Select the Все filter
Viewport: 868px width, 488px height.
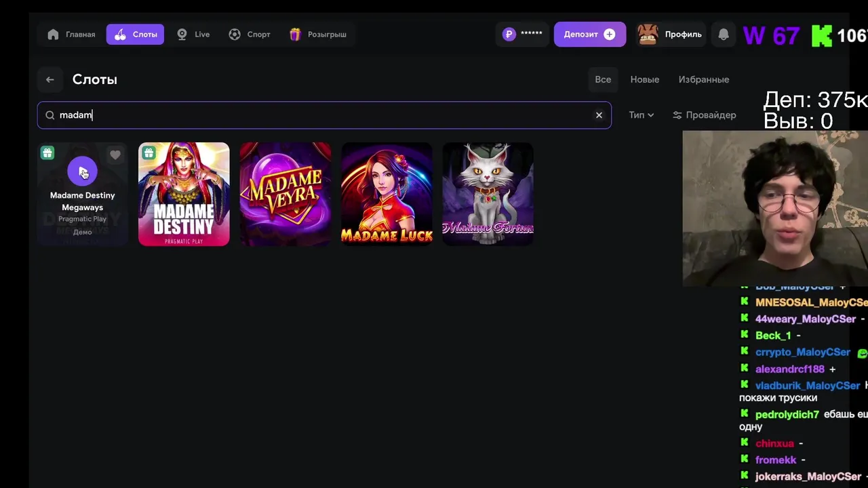(x=603, y=79)
